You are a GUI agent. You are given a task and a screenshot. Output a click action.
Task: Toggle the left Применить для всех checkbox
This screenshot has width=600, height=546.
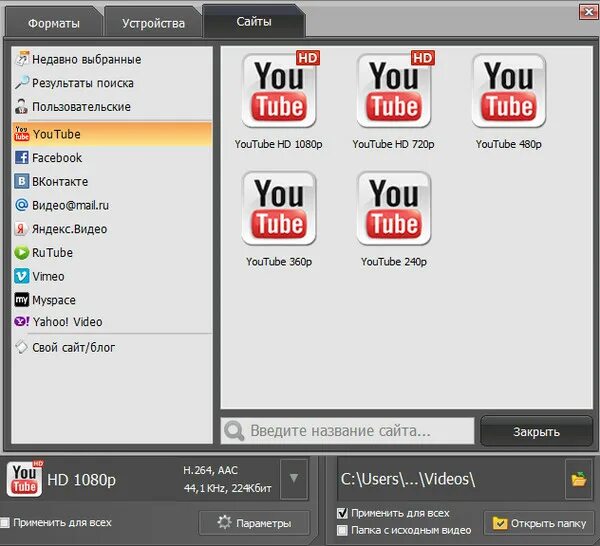click(x=5, y=522)
